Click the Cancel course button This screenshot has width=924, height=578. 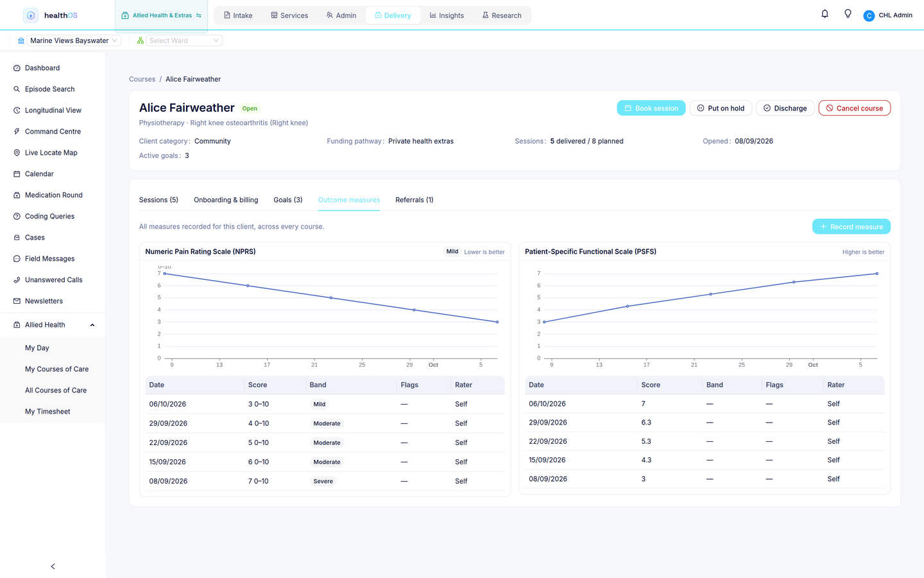click(854, 108)
